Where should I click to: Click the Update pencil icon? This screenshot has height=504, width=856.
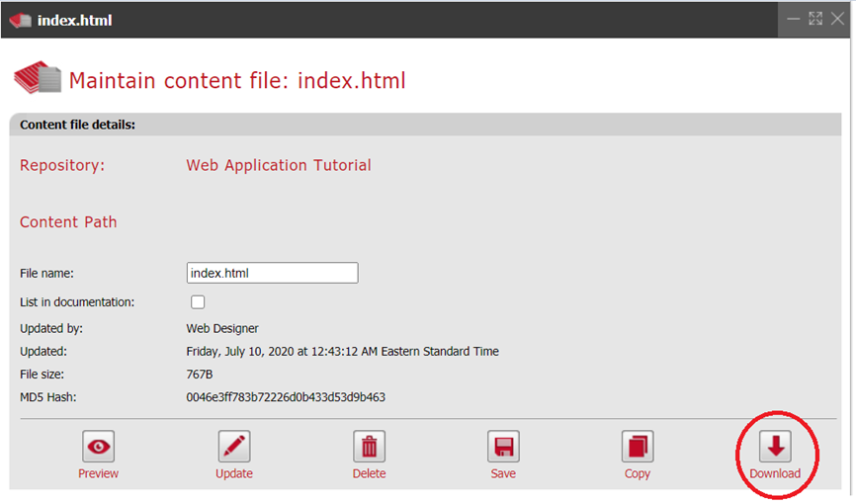(234, 447)
